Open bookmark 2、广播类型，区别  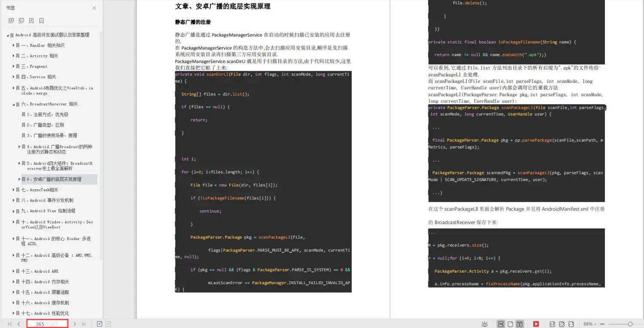click(46, 125)
